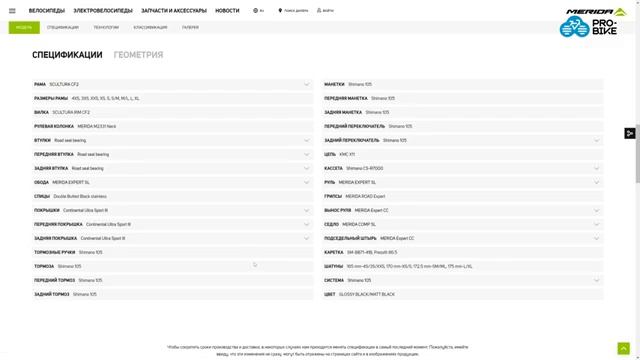This screenshot has height=360, width=640.
Task: Select Технологии in the sub-navigation bar
Action: [106, 27]
